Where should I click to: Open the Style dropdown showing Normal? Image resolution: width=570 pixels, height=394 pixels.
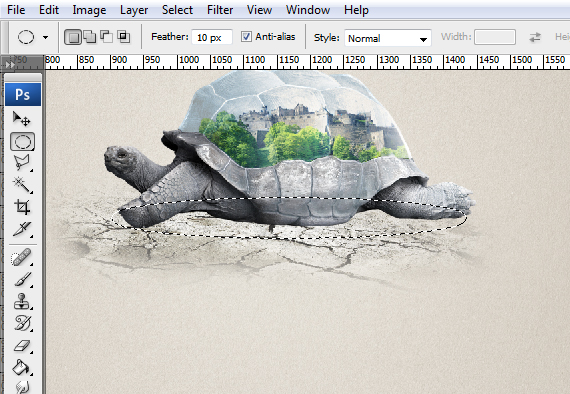pyautogui.click(x=388, y=38)
